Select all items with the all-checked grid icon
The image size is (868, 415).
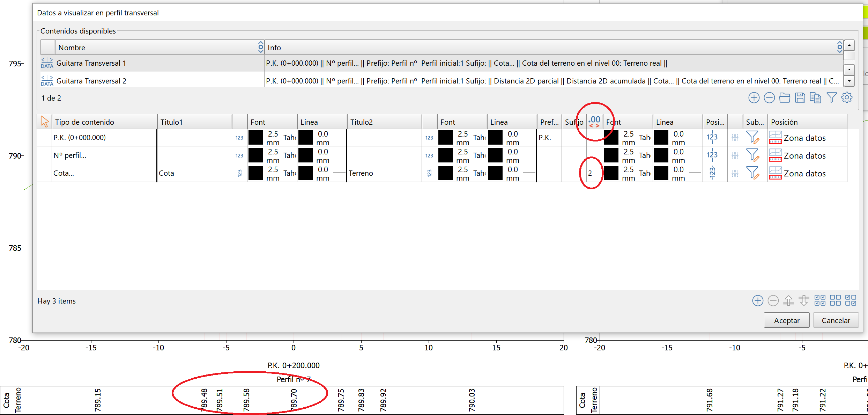pyautogui.click(x=820, y=301)
